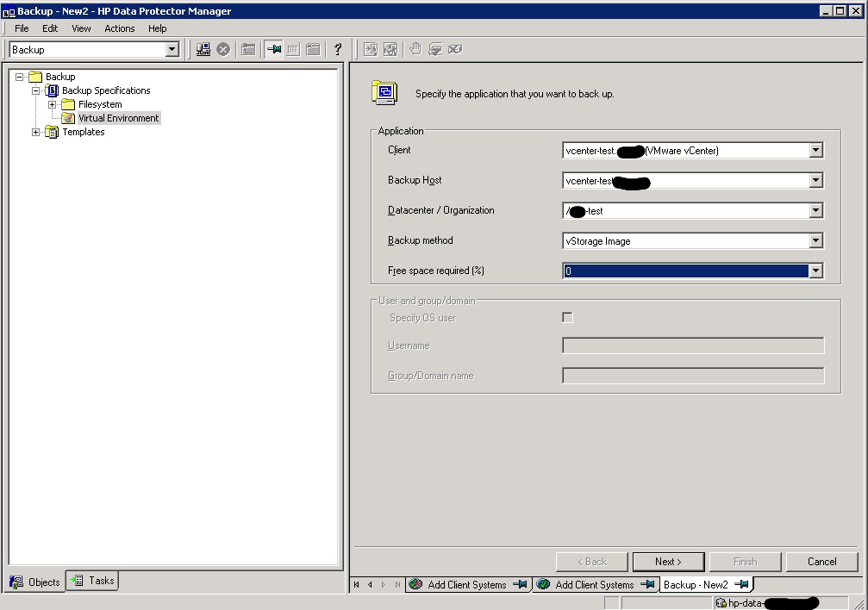This screenshot has height=610, width=868.
Task: Switch to the Backup - New2 tab
Action: point(706,584)
